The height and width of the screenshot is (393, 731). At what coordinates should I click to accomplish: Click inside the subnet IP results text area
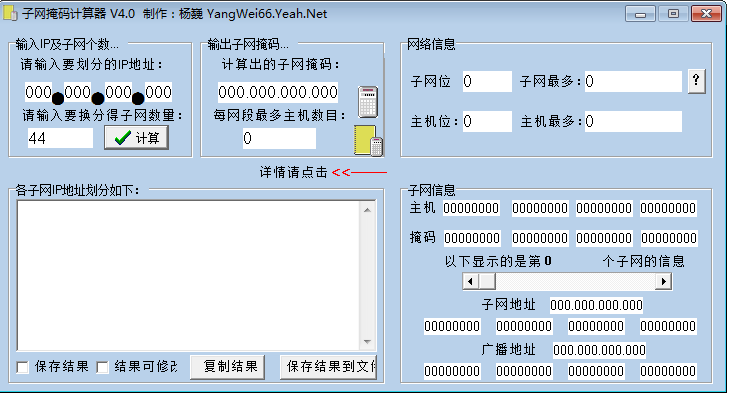(188, 276)
